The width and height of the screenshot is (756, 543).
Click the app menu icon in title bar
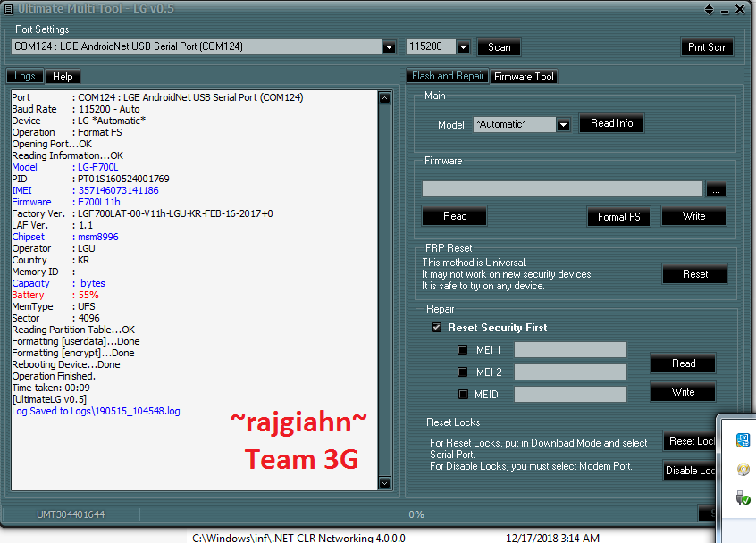[8, 9]
